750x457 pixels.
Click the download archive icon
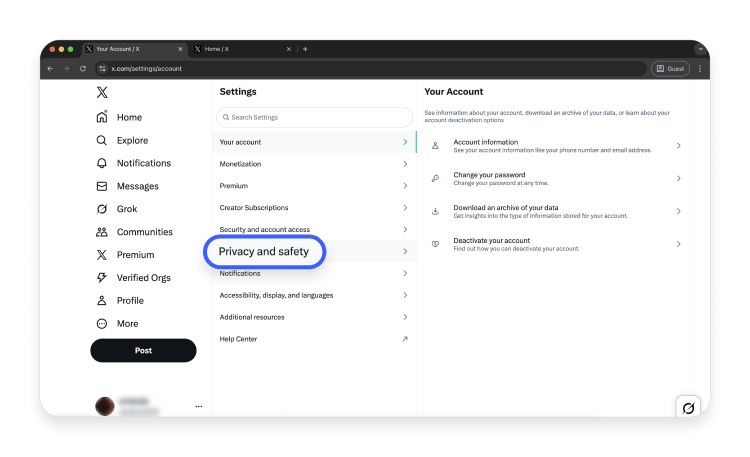click(x=435, y=211)
